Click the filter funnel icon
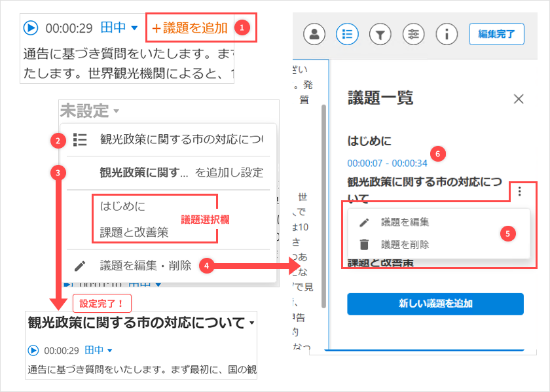Viewport: 550px width, 392px height. 380,34
